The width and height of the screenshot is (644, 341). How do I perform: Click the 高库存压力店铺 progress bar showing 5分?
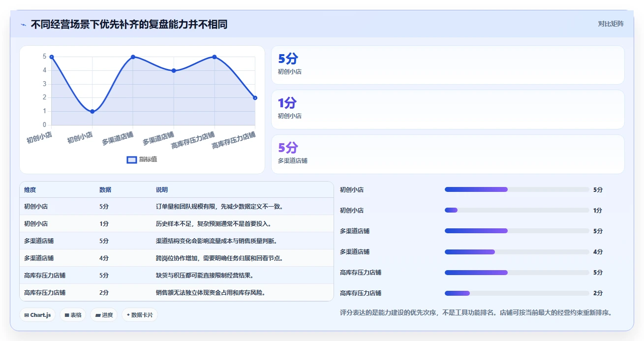tap(517, 272)
